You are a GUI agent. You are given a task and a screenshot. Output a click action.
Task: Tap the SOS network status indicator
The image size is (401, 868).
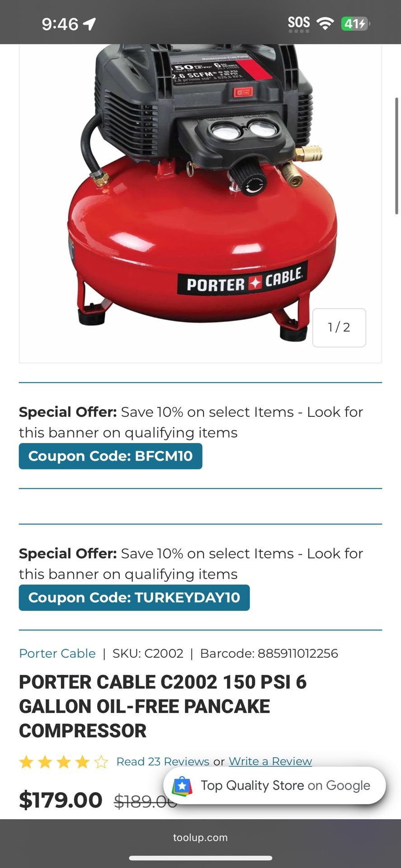[x=299, y=23]
